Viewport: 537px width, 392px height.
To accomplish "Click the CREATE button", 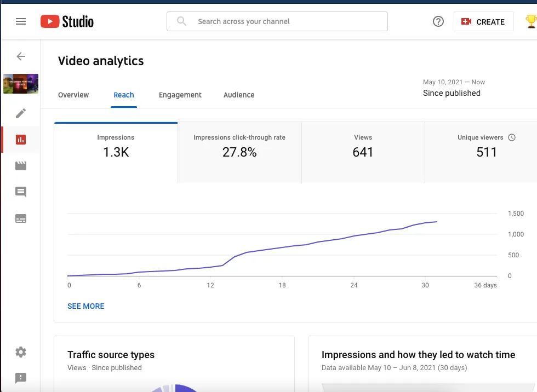I will (483, 22).
